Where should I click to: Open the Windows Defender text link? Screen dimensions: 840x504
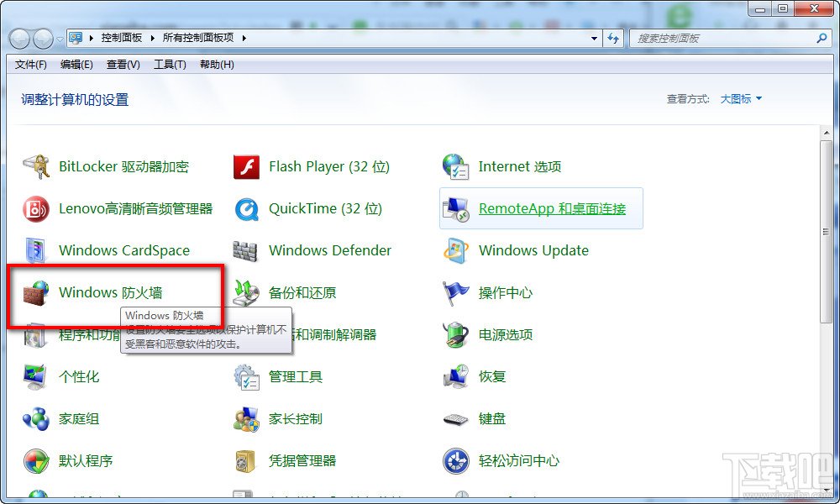[330, 250]
